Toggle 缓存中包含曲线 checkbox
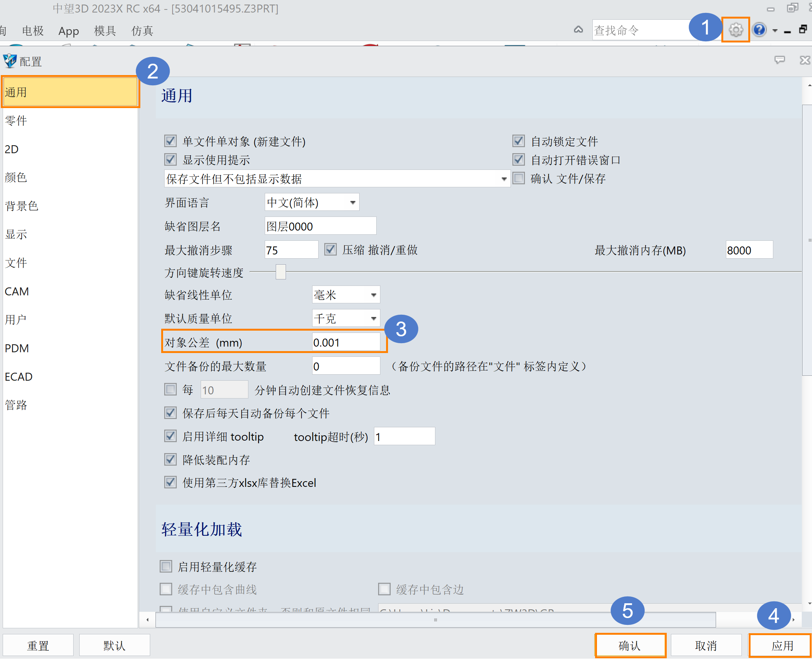 (166, 589)
